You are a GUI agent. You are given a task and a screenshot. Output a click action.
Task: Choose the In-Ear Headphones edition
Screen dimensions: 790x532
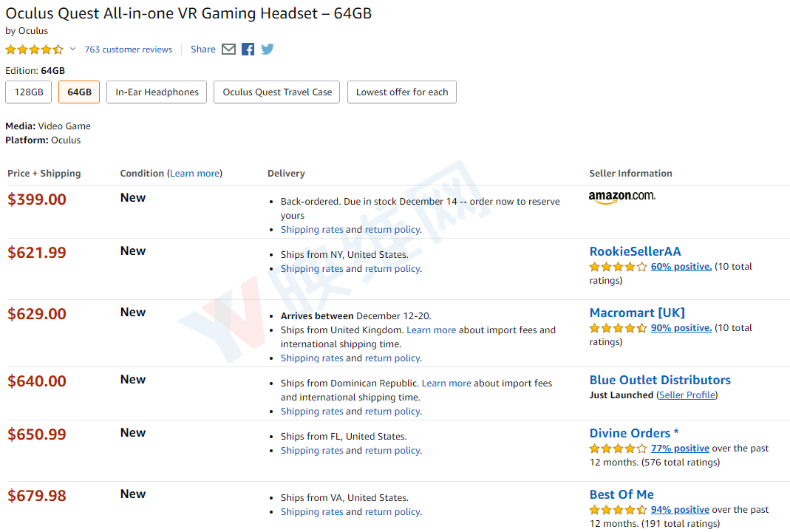click(157, 92)
